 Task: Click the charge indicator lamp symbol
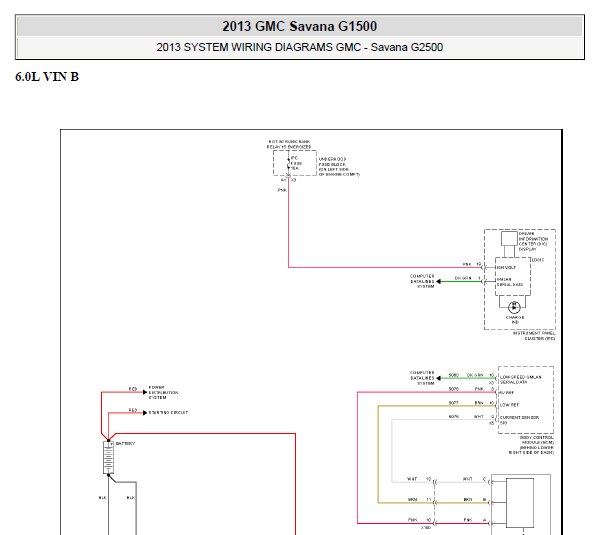(x=514, y=307)
